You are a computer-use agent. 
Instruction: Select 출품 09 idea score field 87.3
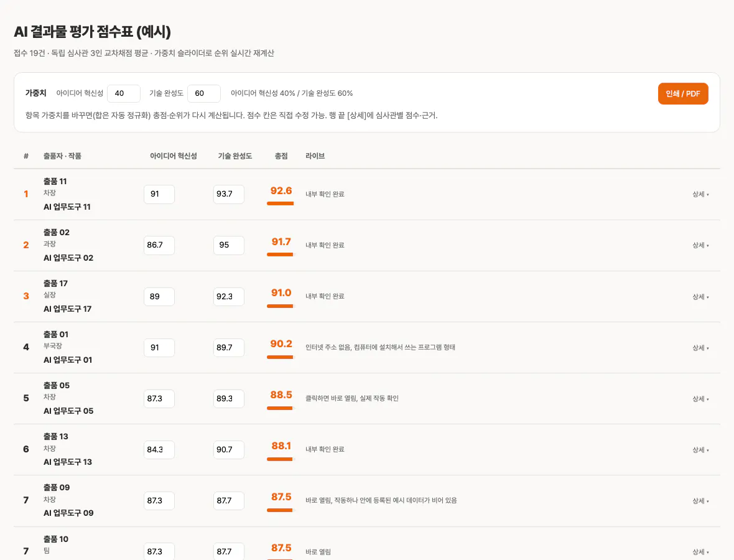pos(159,501)
